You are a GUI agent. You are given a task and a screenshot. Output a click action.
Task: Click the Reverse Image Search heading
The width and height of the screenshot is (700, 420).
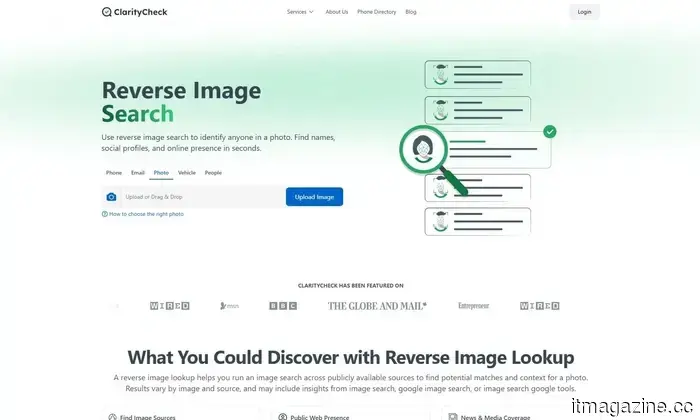click(181, 102)
